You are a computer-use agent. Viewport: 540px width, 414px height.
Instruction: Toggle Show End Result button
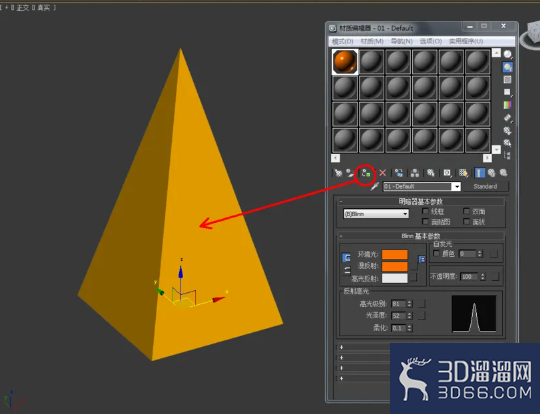tap(480, 173)
